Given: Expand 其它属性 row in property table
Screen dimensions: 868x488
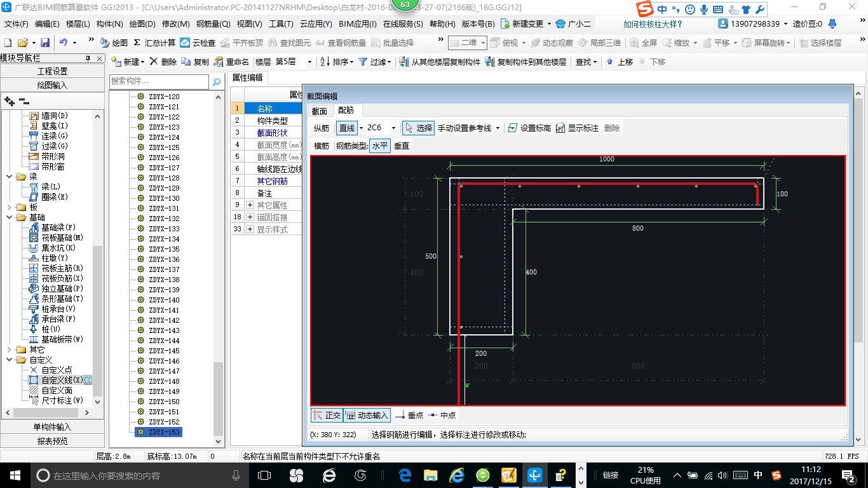Looking at the screenshot, I should (250, 205).
